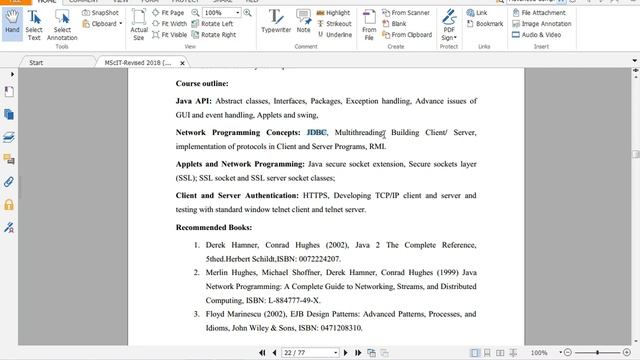Create PDF From Clipboard

(x=407, y=35)
